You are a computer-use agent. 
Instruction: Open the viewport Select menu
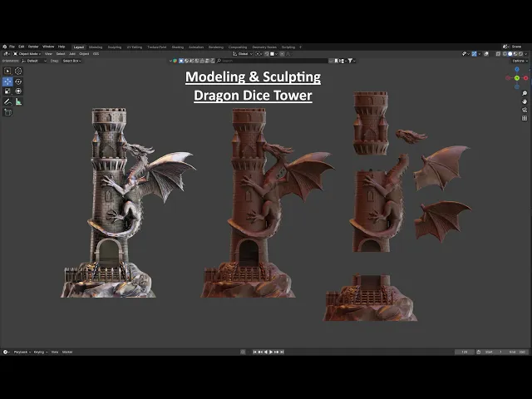pos(61,53)
